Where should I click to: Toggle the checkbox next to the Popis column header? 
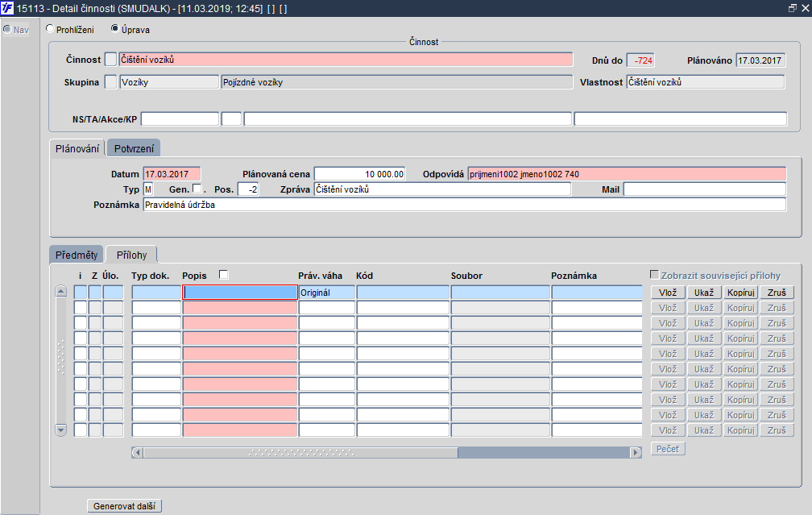(224, 275)
